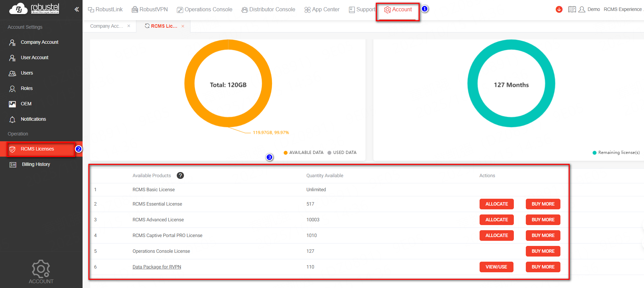This screenshot has height=288, width=644.
Task: Allocate RCMS Captive Portal PRO License
Action: pos(497,236)
